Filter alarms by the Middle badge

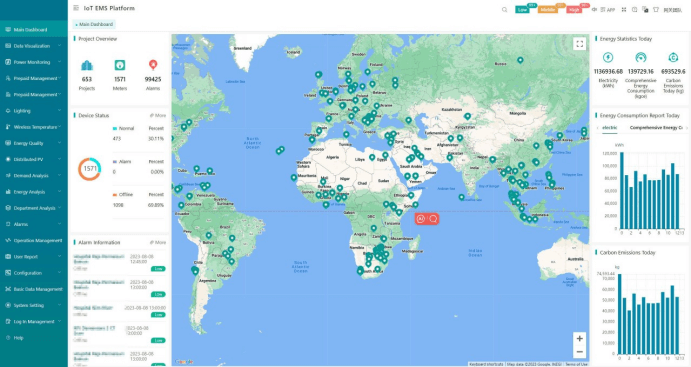pos(548,10)
